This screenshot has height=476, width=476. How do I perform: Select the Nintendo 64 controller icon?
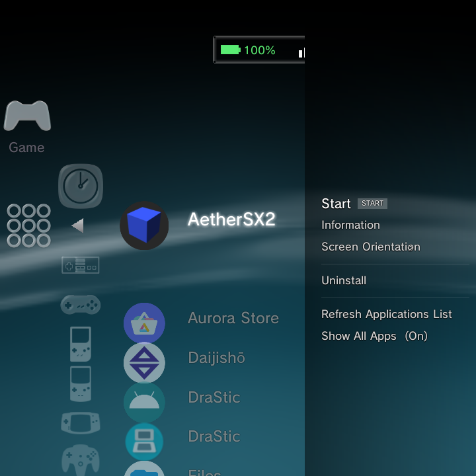coord(81,460)
